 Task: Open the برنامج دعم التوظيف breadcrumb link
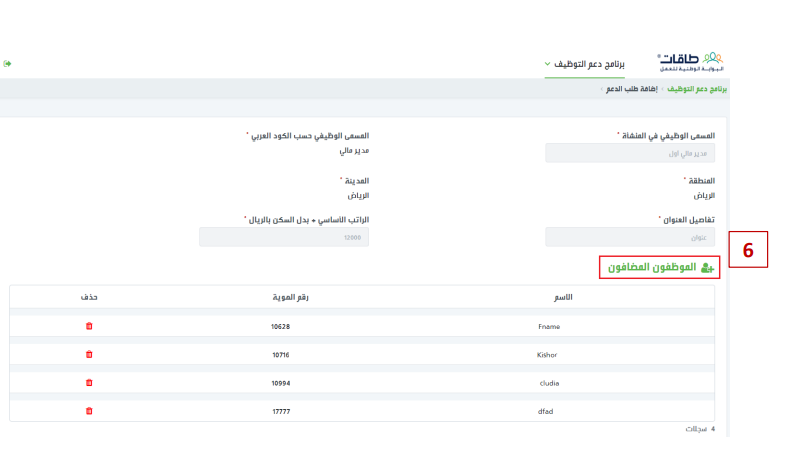[697, 89]
